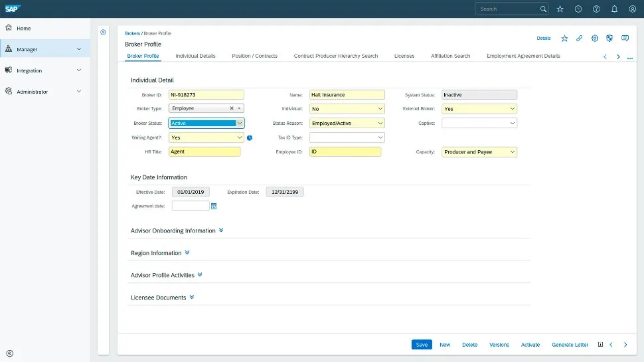The height and width of the screenshot is (362, 644).
Task: Open the Broker Status dropdown
Action: pos(240,123)
